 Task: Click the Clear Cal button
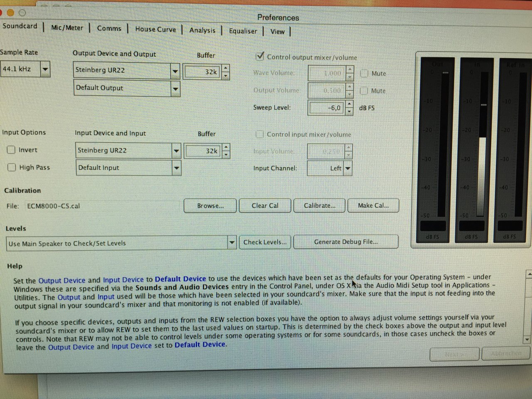(265, 206)
